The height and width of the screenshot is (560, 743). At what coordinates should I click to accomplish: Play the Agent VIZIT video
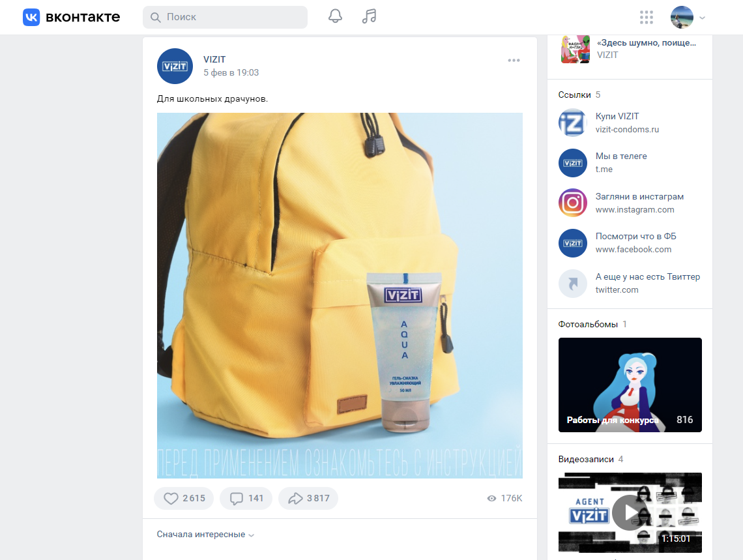coord(630,512)
